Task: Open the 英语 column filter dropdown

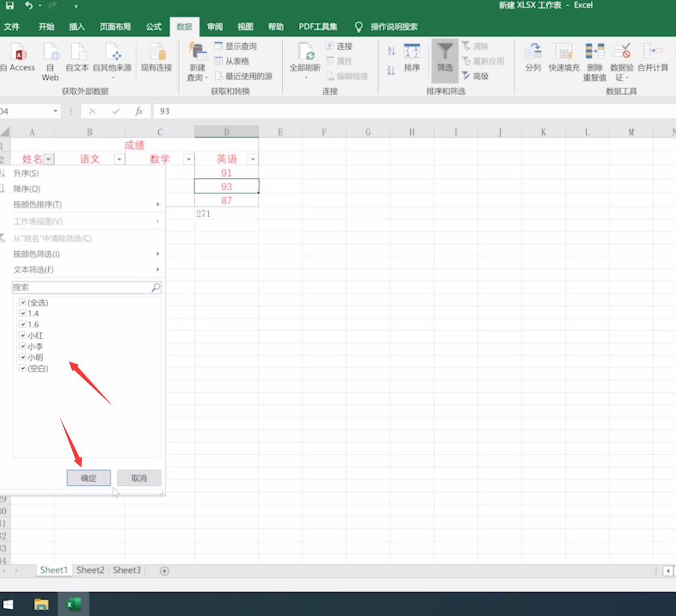Action: (x=253, y=159)
